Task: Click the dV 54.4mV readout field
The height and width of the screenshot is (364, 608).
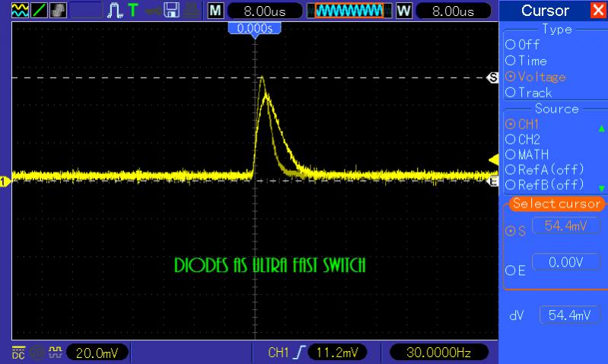Action: coord(569,315)
